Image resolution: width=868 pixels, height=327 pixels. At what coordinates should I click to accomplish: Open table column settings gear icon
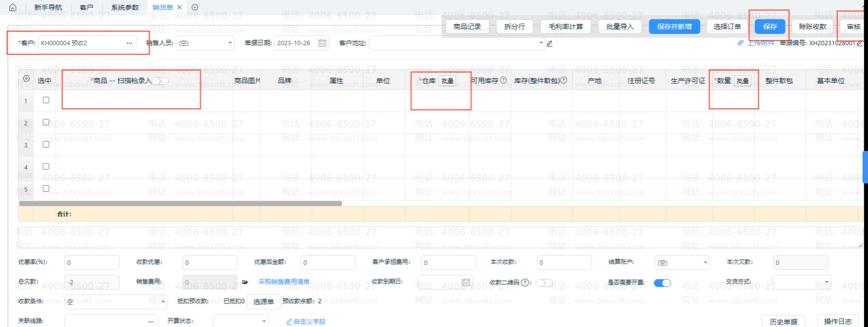[27, 79]
